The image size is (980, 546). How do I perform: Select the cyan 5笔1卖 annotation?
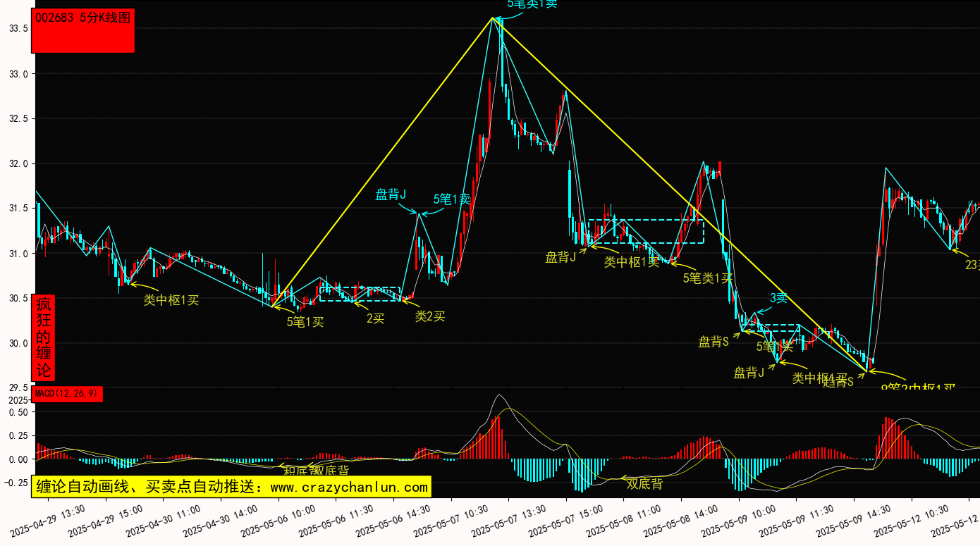[x=452, y=199]
